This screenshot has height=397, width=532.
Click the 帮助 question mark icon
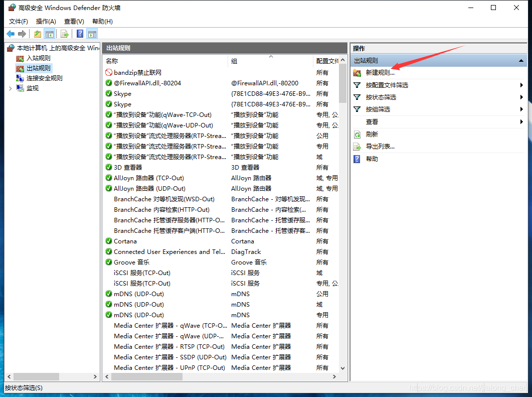pyautogui.click(x=357, y=159)
